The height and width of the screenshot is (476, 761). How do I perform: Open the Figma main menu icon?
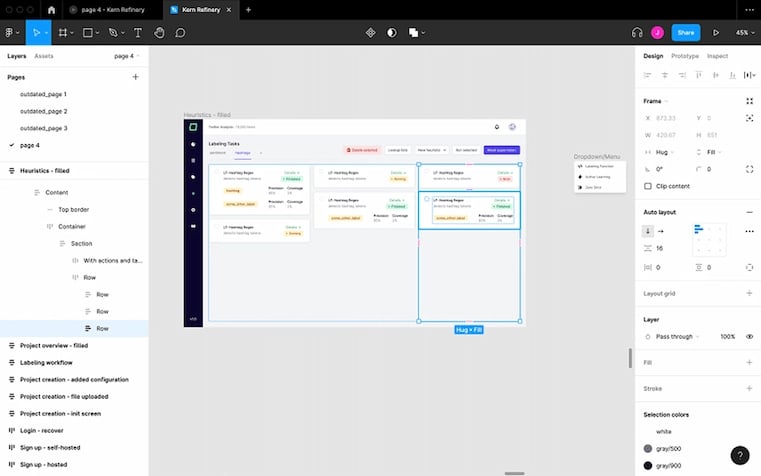[11, 32]
